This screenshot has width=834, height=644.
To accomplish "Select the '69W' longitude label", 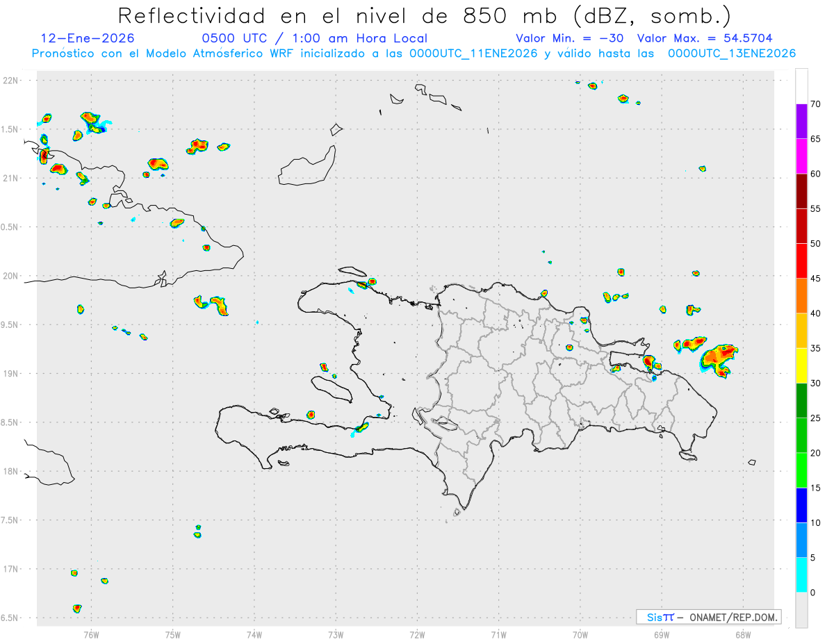I will pos(662,634).
